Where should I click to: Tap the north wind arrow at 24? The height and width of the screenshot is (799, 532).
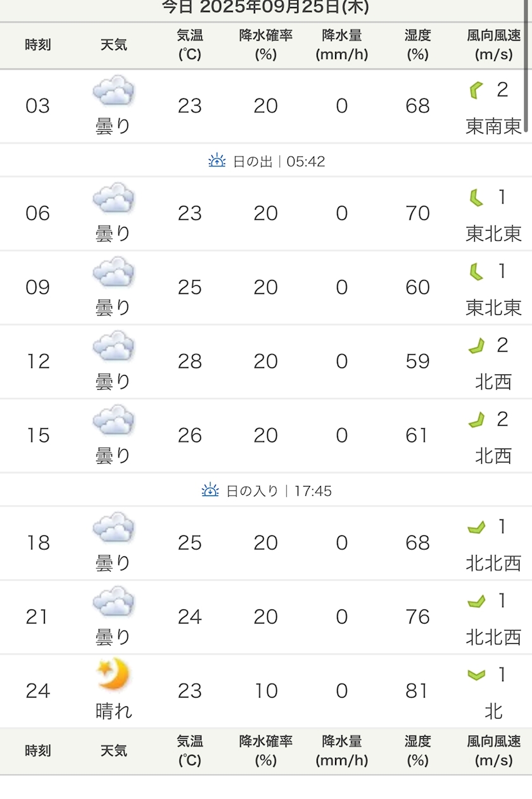476,675
